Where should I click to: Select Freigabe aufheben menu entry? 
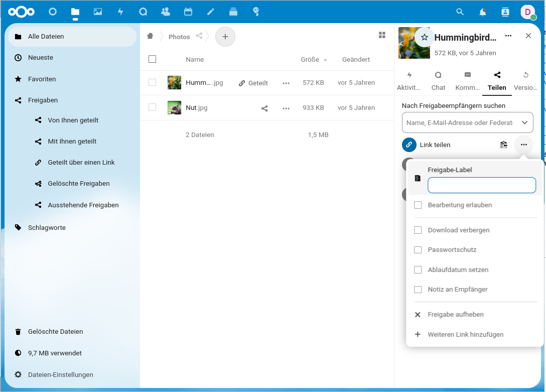pos(455,315)
